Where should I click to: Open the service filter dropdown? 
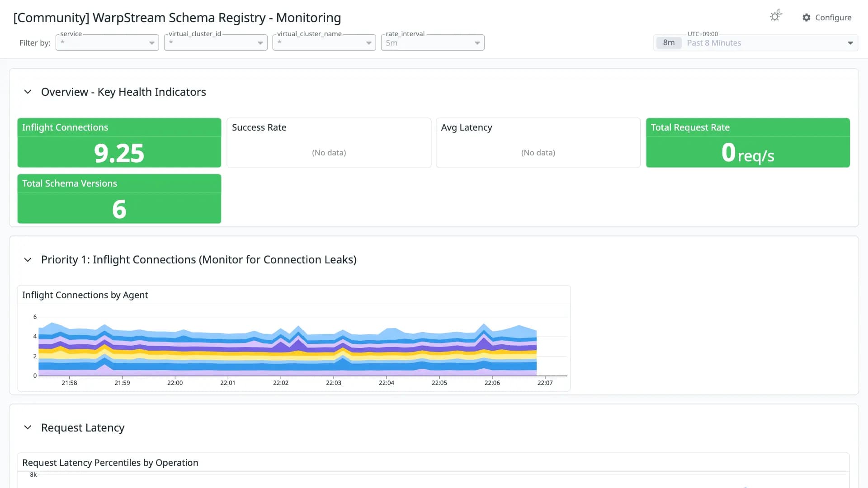107,42
